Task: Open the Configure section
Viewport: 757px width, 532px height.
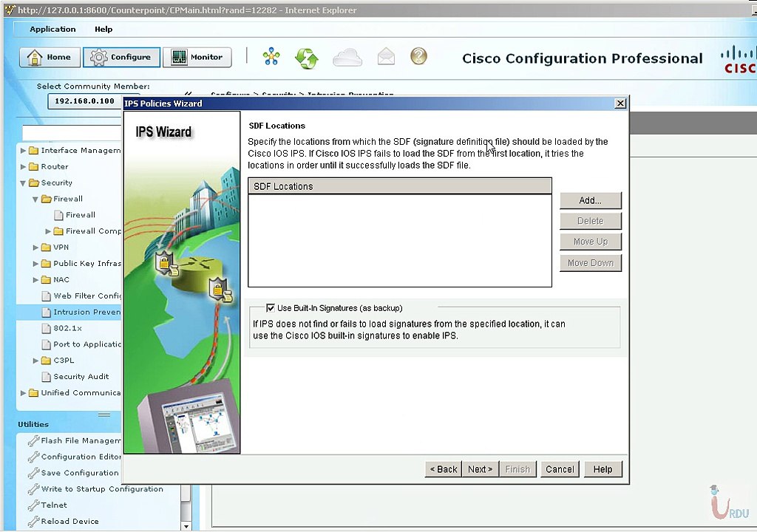Action: coord(121,57)
